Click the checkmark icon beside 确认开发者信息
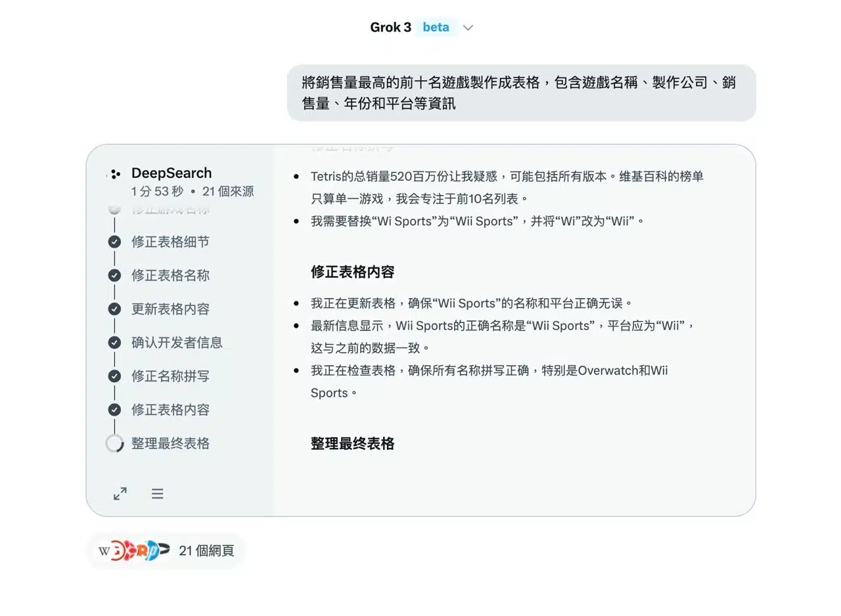 (x=114, y=342)
